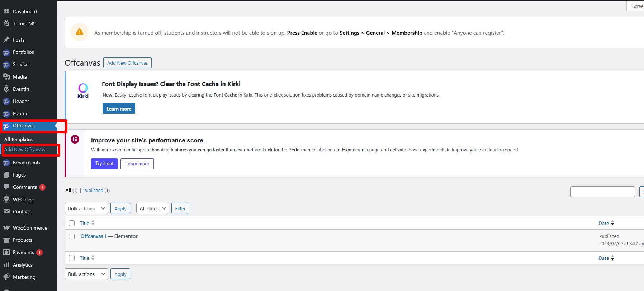Open the All dates dropdown
The image size is (644, 291).
(152, 208)
